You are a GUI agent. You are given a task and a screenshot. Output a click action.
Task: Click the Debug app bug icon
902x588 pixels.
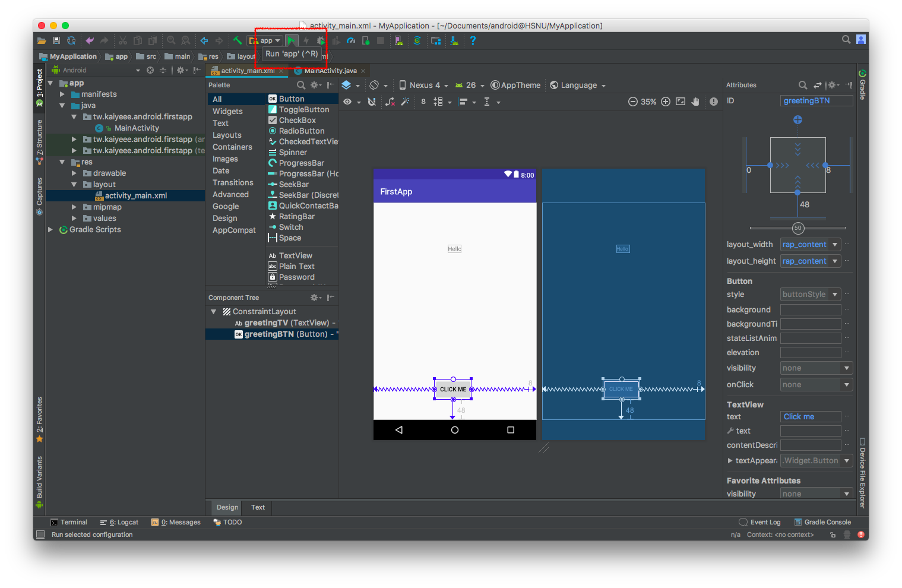321,40
